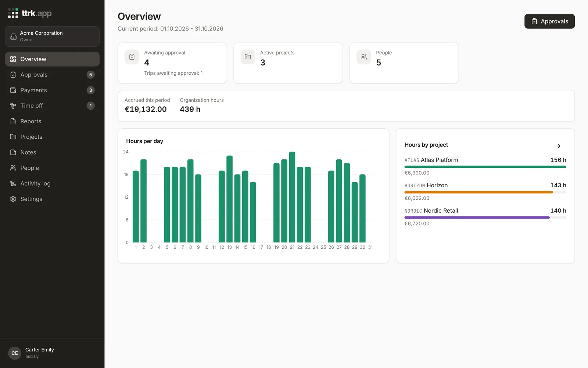Open the Notes page

pyautogui.click(x=52, y=152)
